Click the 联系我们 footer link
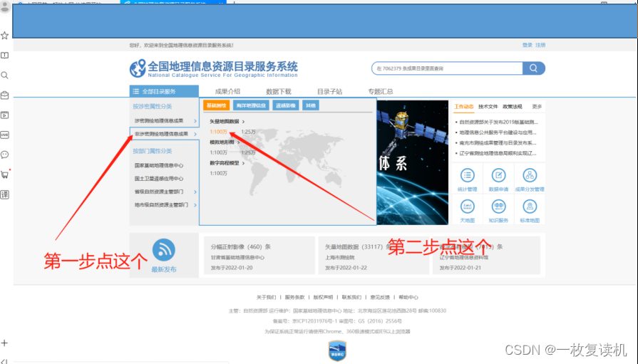 (351, 297)
